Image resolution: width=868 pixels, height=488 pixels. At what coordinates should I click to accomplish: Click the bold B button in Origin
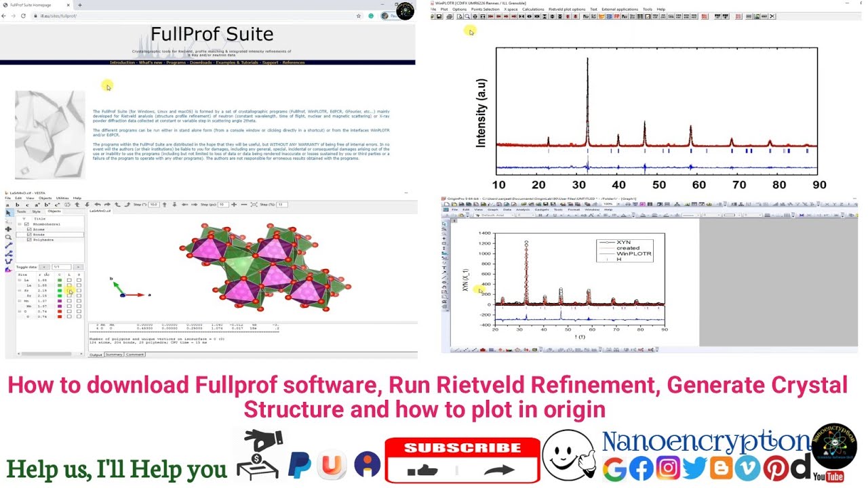(x=540, y=215)
